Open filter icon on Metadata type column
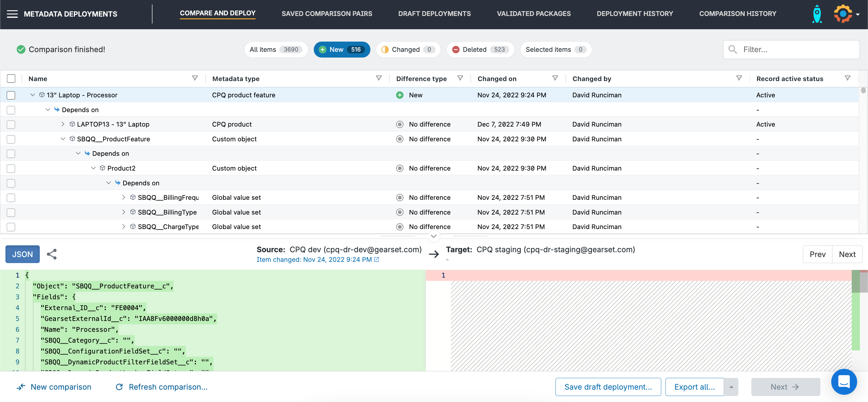868x402 pixels. (379, 78)
